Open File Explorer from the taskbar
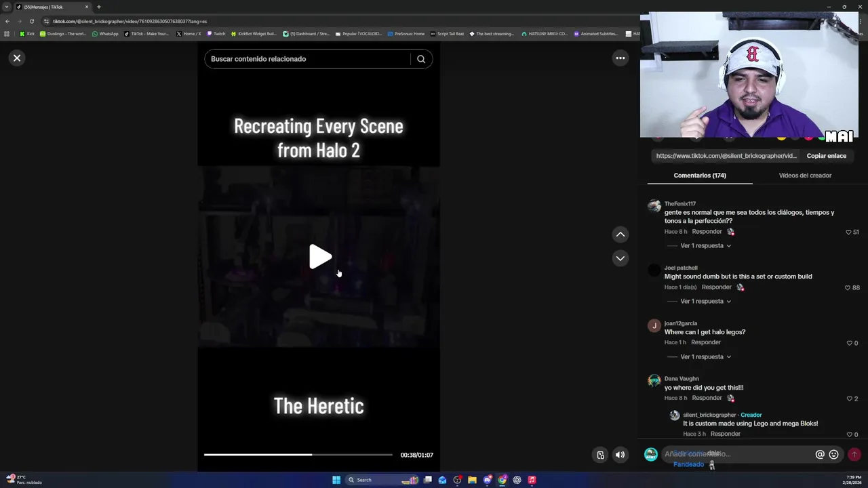 coord(472,480)
